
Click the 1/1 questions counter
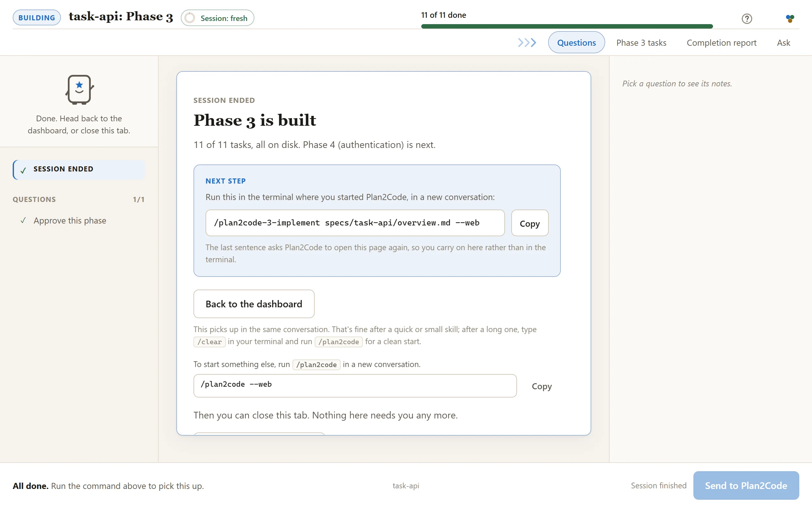[139, 199]
